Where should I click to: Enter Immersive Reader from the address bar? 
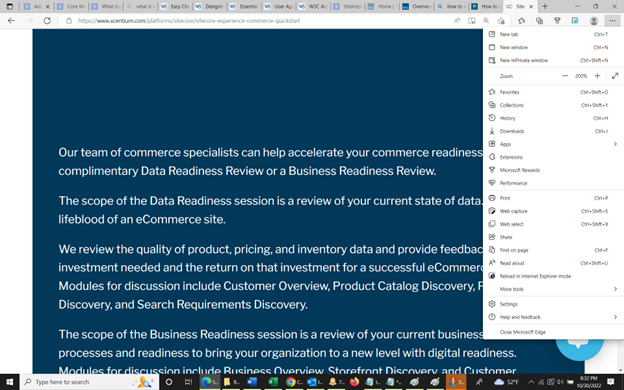(x=472, y=21)
